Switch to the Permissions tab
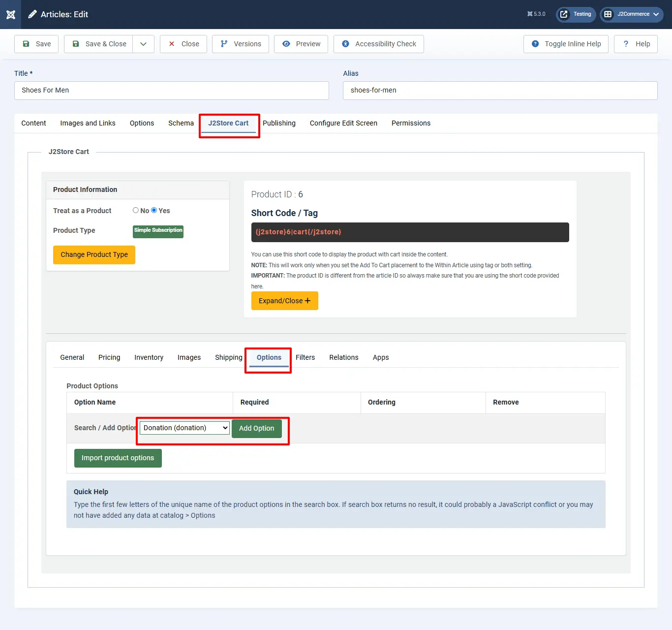The image size is (672, 630). pos(411,123)
